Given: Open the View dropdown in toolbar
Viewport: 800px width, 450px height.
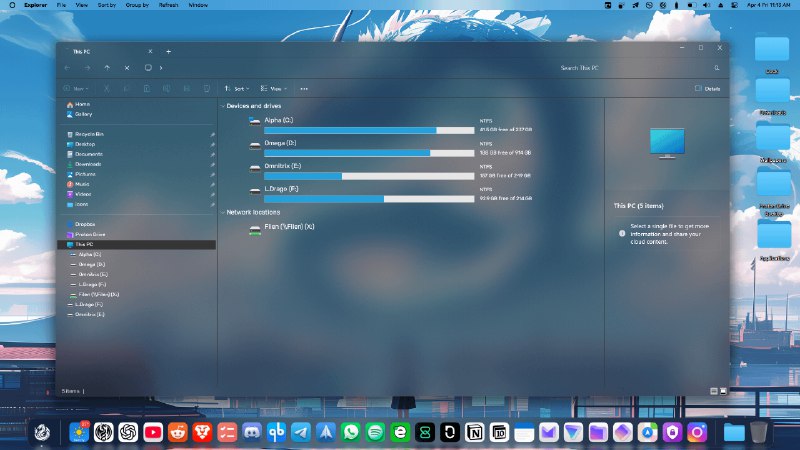Looking at the screenshot, I should [x=274, y=89].
